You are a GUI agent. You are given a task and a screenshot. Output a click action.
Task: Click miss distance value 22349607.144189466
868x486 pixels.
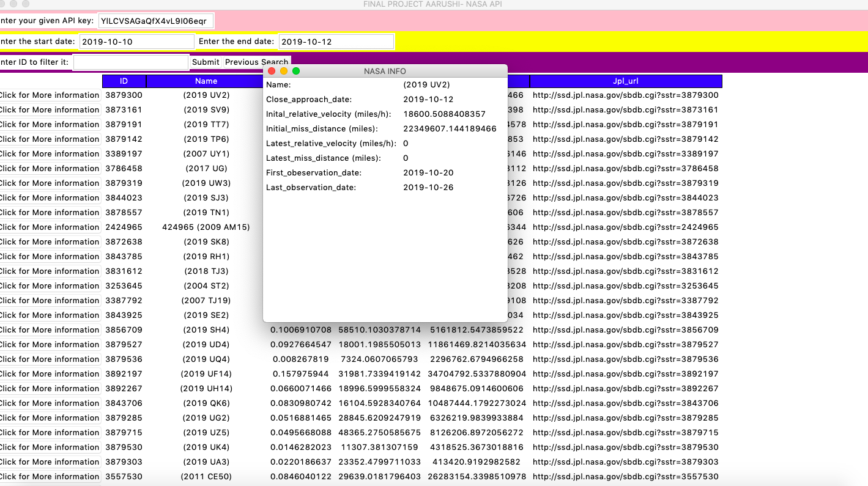click(450, 128)
